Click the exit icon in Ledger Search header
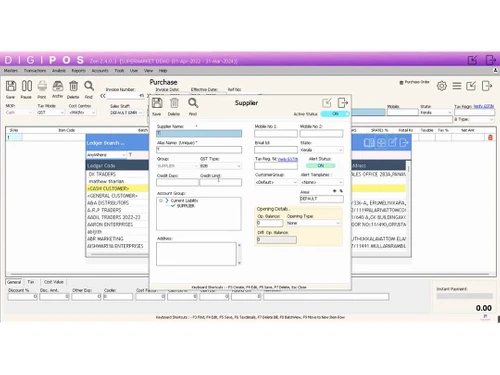 [x=404, y=143]
